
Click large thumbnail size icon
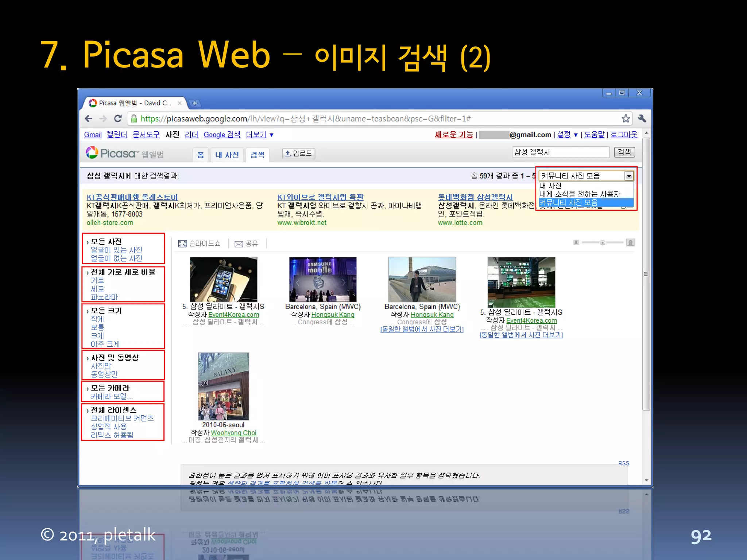631,242
